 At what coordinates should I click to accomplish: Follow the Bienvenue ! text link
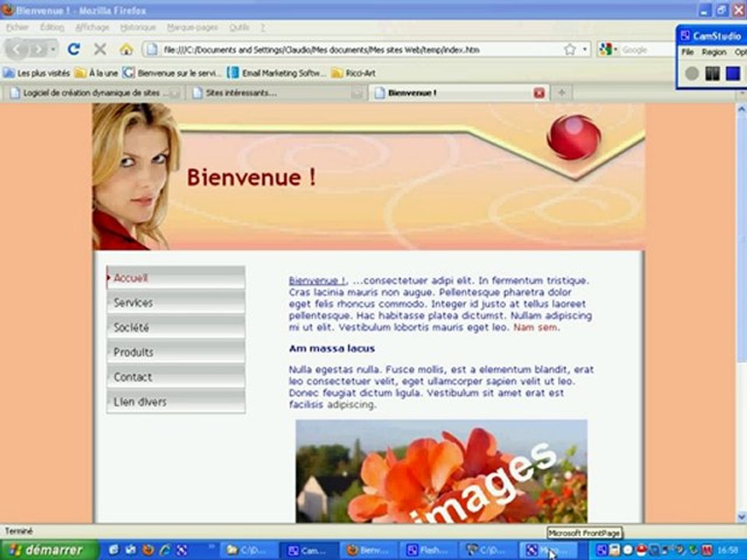tap(317, 281)
